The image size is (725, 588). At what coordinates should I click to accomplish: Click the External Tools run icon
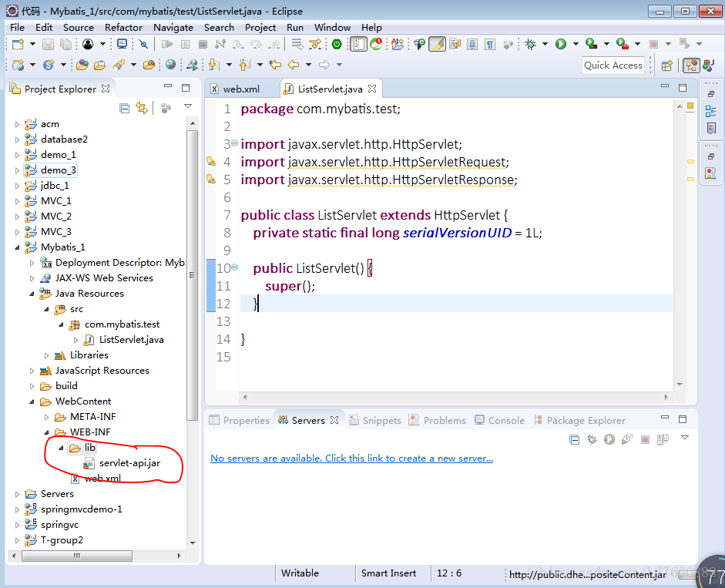point(623,45)
